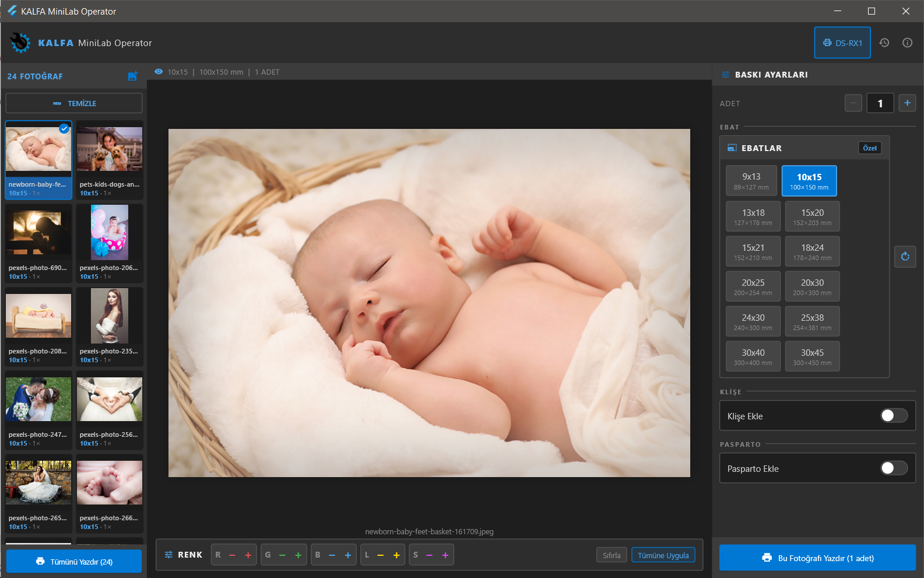Screen dimensions: 924x578
Task: Choose the 15x20 print size
Action: point(812,216)
